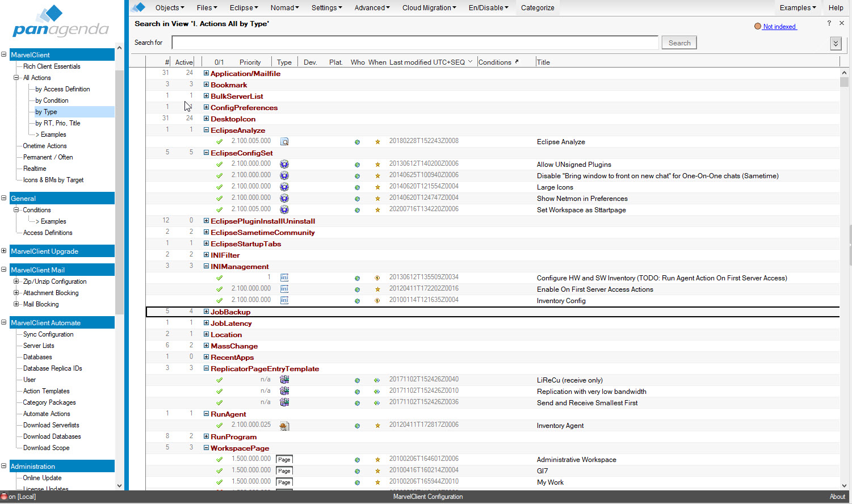852x504 pixels.
Task: Click the panagenda logo
Action: tap(61, 22)
